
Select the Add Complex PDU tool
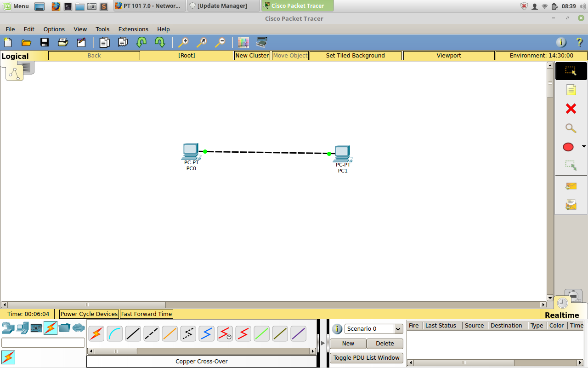point(571,205)
